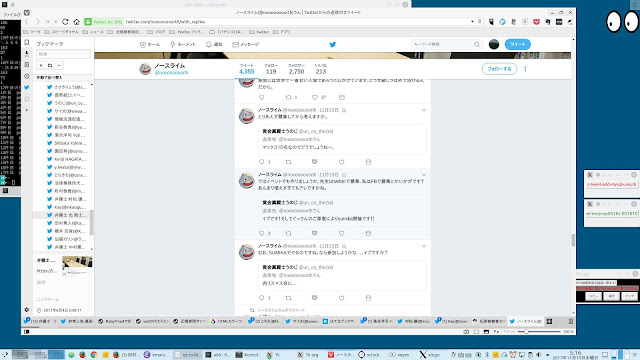Open xclock from the taskbar
Screen dimensions: 640x360
coord(369,355)
